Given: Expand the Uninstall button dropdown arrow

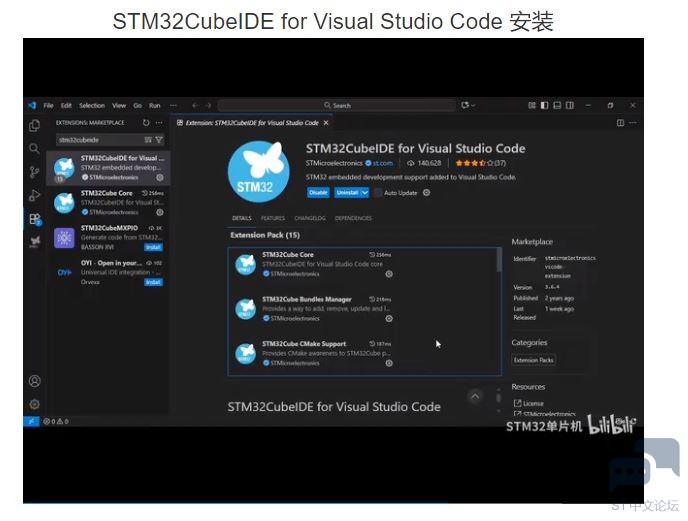Looking at the screenshot, I should tap(365, 193).
